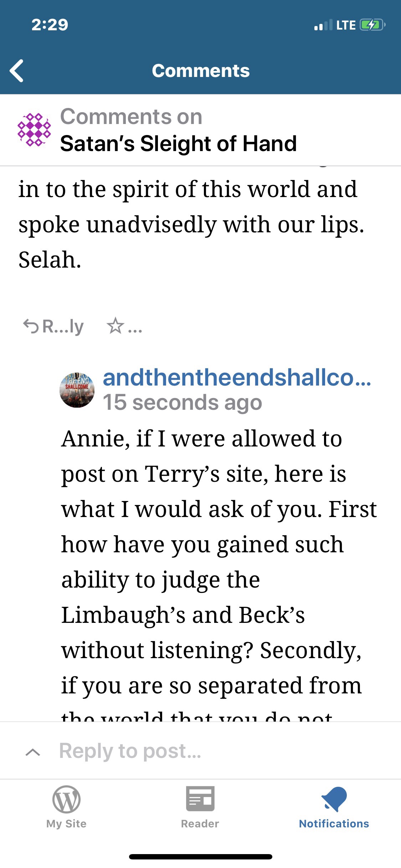Tap the cellular signal bars icon
Viewport: 401px width, 868px height.
323,25
